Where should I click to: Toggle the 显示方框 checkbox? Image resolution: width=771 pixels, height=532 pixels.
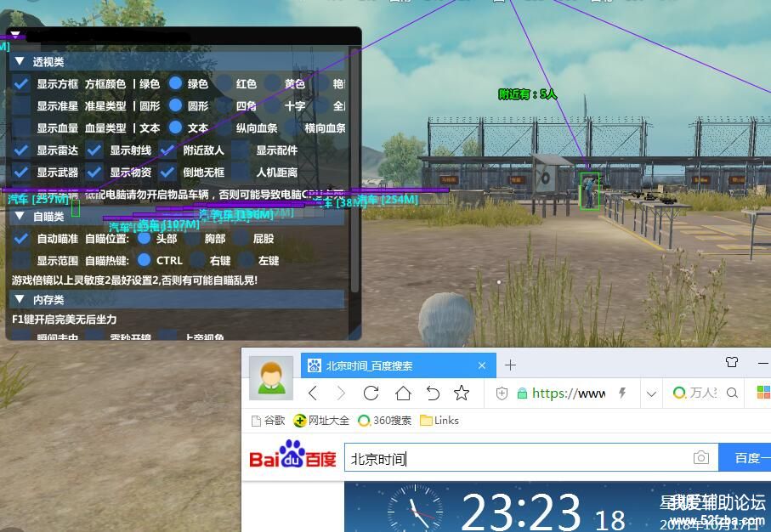coord(21,83)
